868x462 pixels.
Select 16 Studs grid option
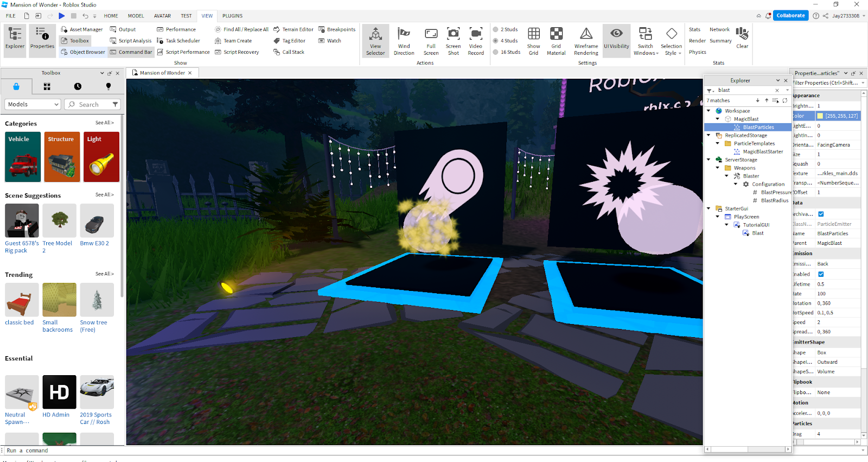(506, 52)
